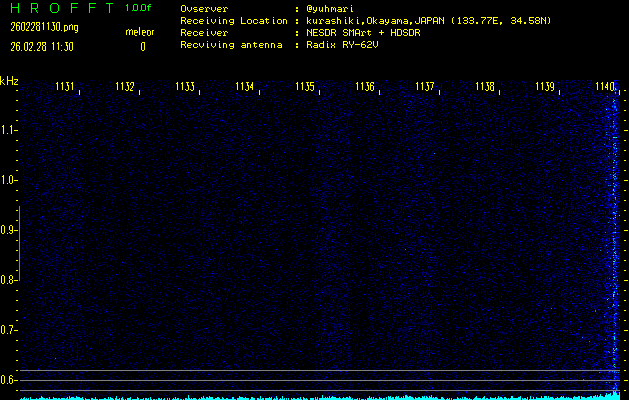Click the 1.1 kHz frequency label
The height and width of the screenshot is (400, 629).
click(9, 130)
